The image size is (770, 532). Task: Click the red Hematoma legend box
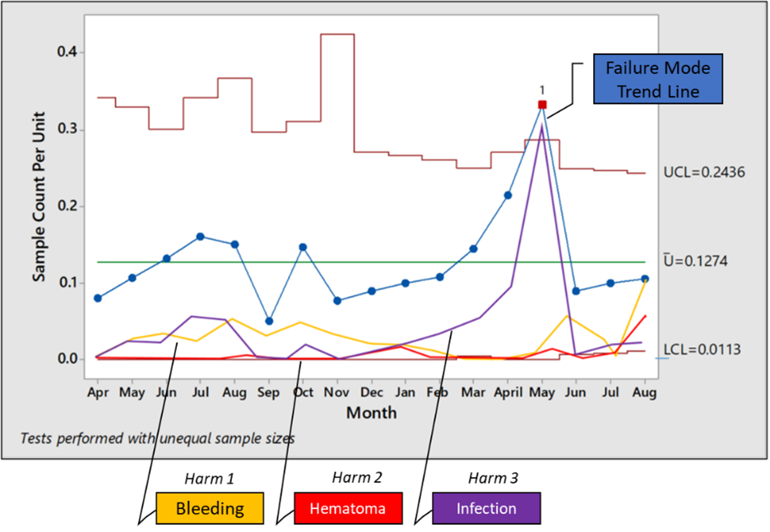[x=348, y=508]
